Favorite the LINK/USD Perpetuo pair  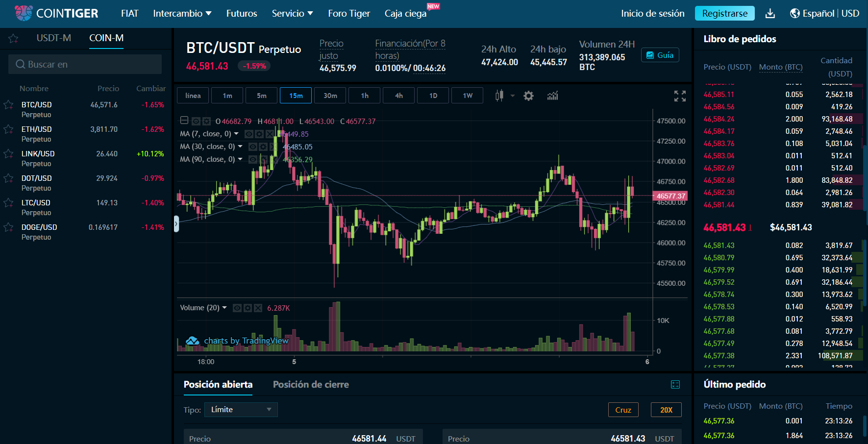(x=8, y=154)
